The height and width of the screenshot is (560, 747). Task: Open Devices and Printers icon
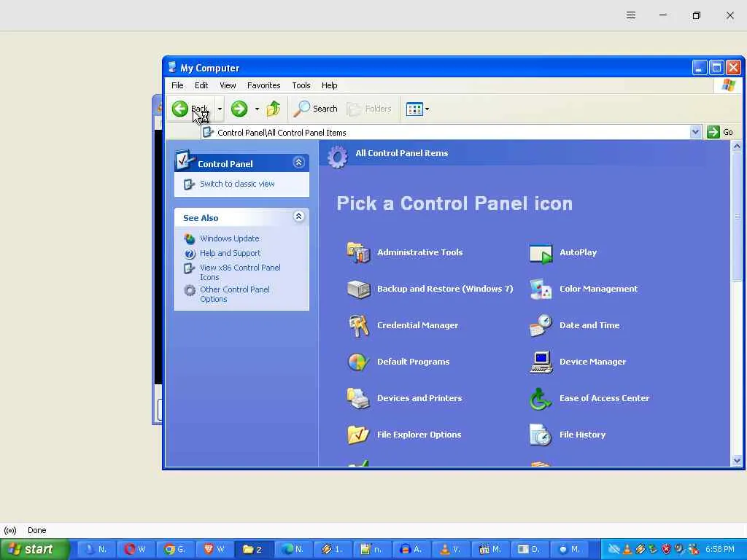point(358,399)
